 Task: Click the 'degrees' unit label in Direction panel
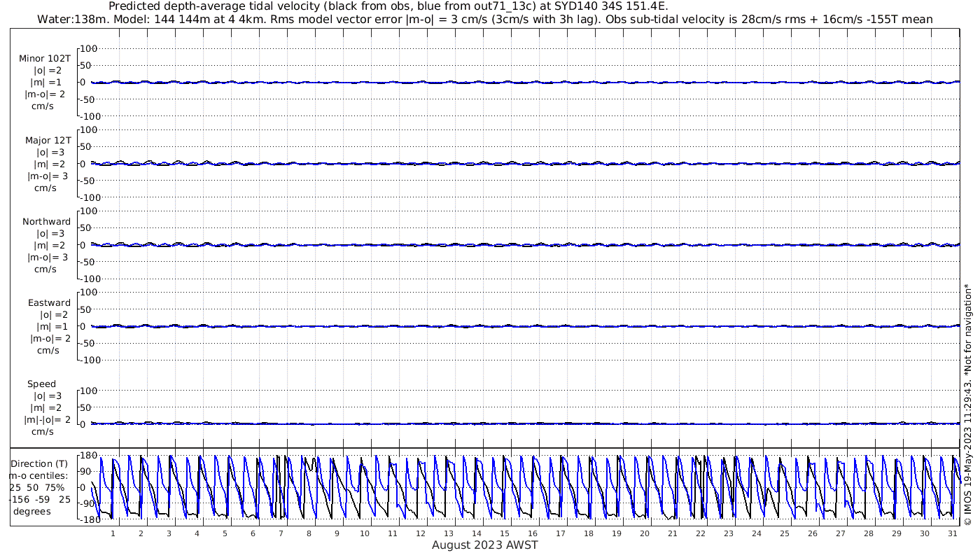point(31,512)
